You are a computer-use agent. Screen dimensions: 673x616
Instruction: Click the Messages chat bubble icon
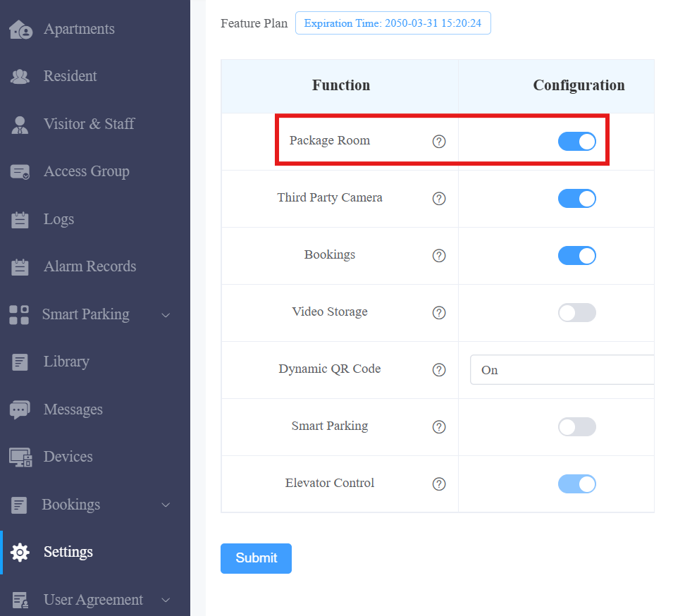point(20,409)
